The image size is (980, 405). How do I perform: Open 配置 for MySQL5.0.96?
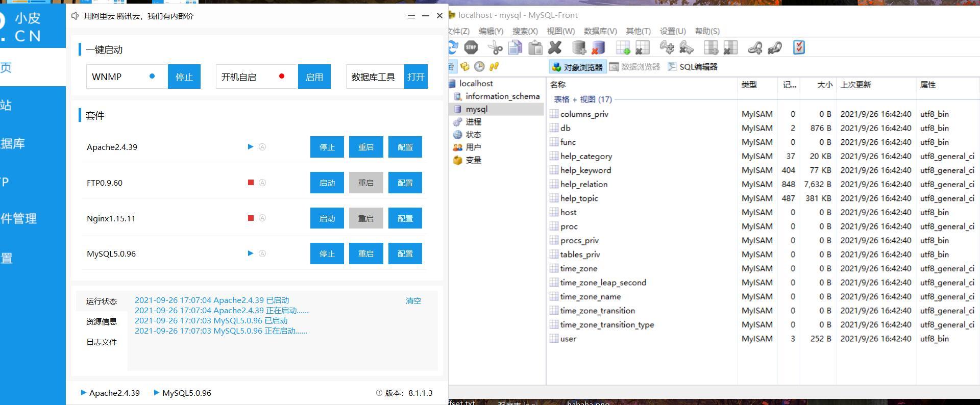point(405,254)
